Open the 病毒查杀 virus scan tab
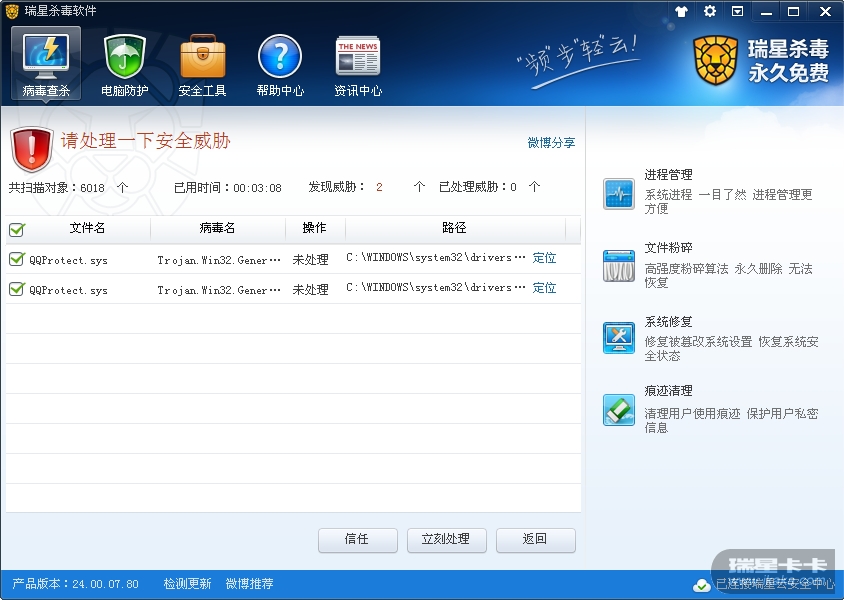The image size is (844, 600). 46,63
